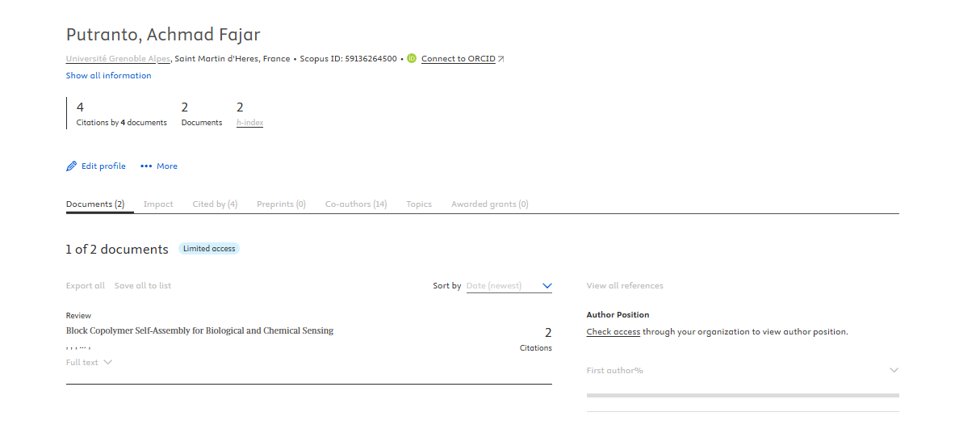The height and width of the screenshot is (429, 980).
Task: Click Show all information link
Action: point(108,76)
